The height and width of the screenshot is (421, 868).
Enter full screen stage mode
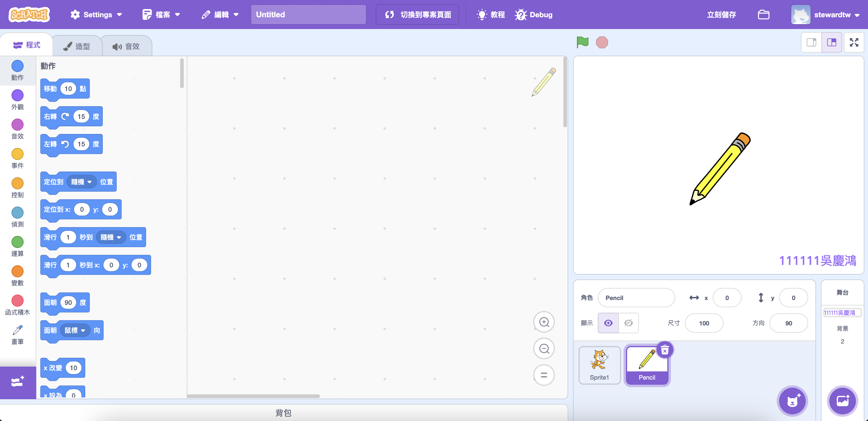[x=853, y=42]
